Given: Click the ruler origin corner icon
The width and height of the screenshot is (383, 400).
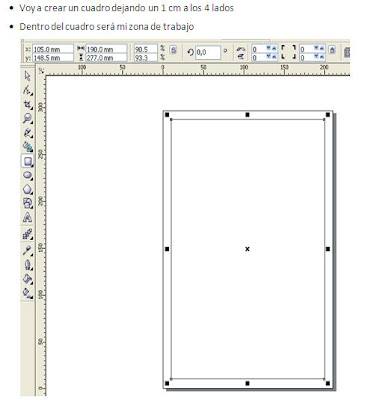Looking at the screenshot, I should [41, 70].
